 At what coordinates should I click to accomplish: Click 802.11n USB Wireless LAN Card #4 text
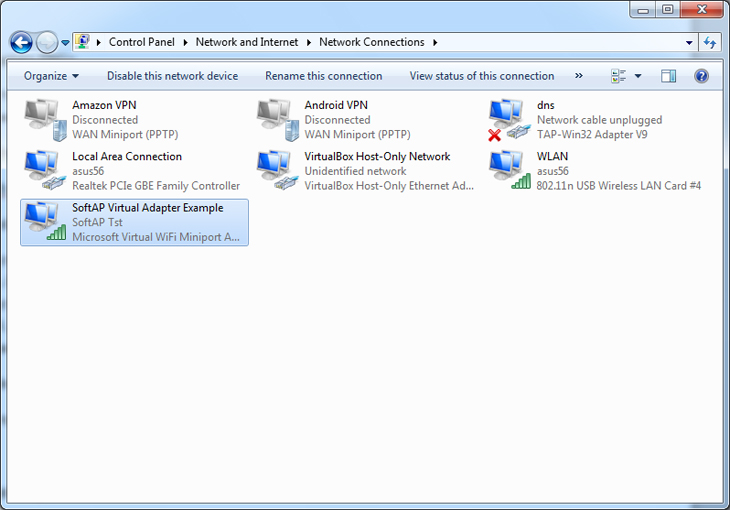pos(618,186)
